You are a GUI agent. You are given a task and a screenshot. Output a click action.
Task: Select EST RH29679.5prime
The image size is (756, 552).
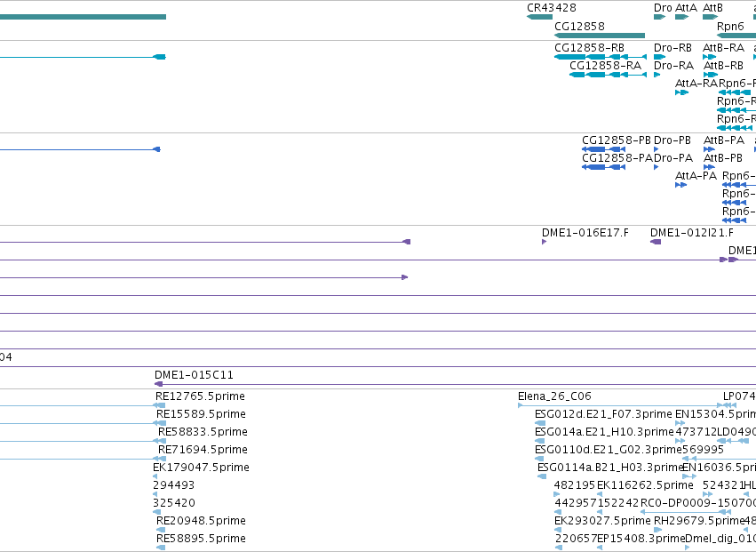658,530
